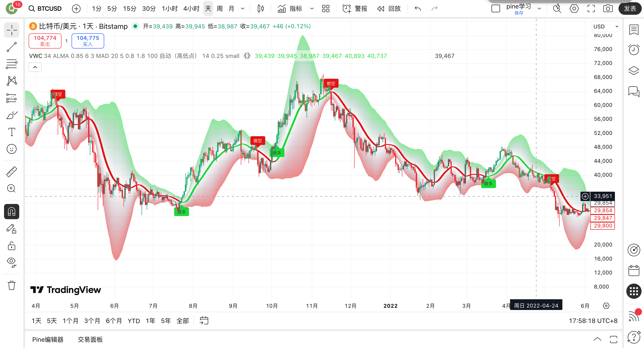The width and height of the screenshot is (644, 348).
Task: Select the trend line drawing tool
Action: point(11,47)
